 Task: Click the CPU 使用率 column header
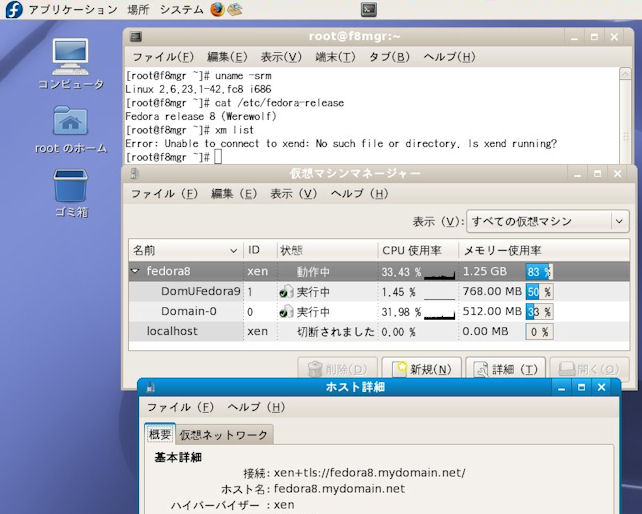(418, 250)
